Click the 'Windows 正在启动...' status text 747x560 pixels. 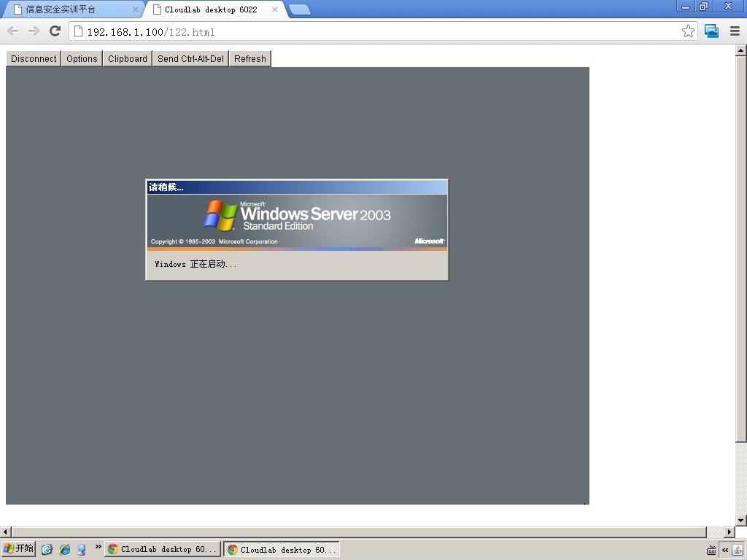point(196,264)
